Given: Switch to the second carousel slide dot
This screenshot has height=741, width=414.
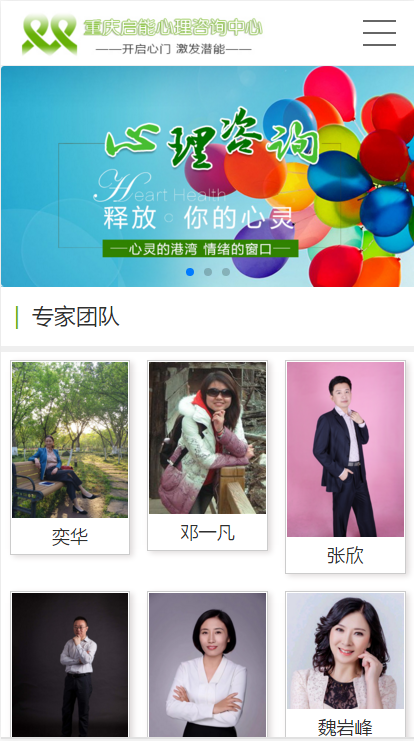Looking at the screenshot, I should coord(208,272).
